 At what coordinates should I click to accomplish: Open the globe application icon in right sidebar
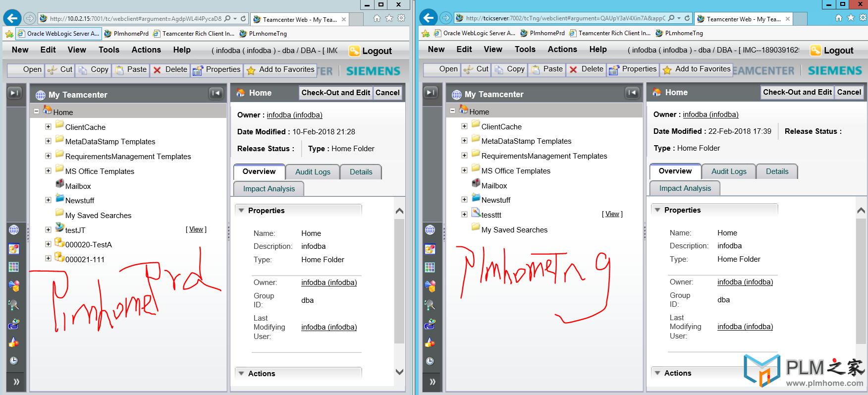[430, 230]
